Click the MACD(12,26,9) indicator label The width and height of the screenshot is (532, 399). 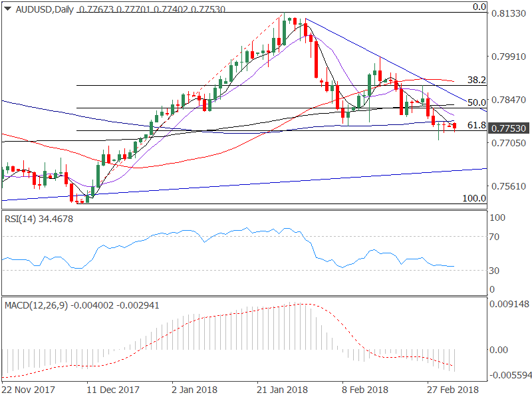(x=82, y=305)
